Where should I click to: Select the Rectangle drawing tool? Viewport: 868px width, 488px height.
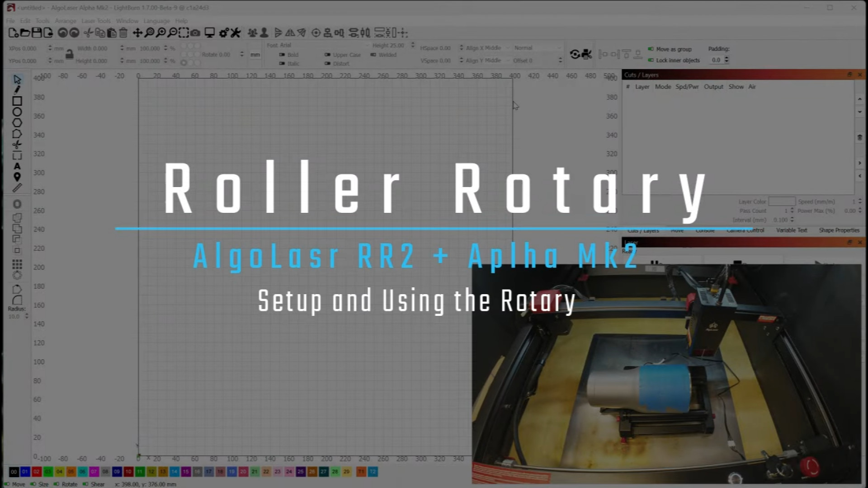coord(17,101)
